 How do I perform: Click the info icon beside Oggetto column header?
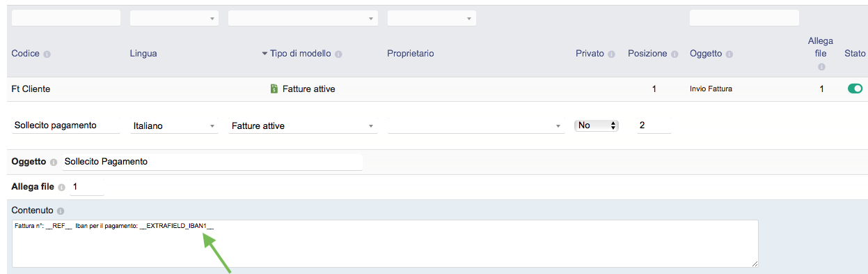[x=729, y=54]
